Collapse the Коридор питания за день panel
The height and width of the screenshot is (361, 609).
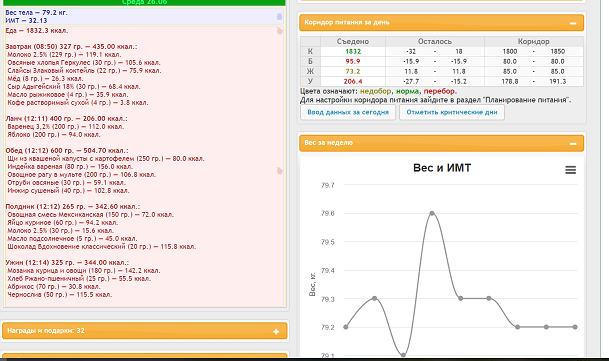point(572,23)
